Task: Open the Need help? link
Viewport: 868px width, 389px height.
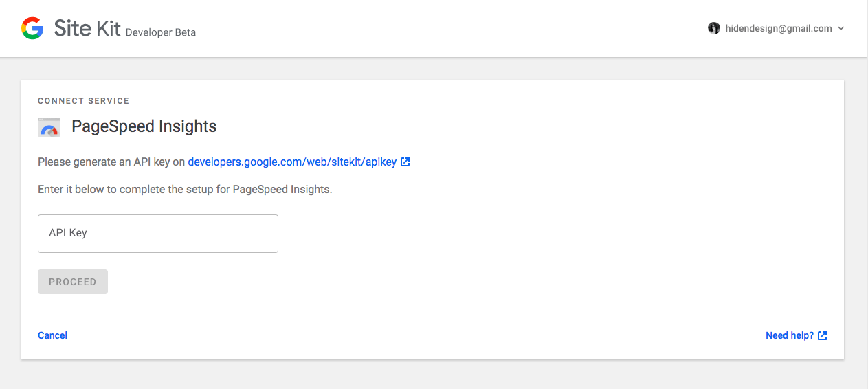Action: pyautogui.click(x=790, y=335)
